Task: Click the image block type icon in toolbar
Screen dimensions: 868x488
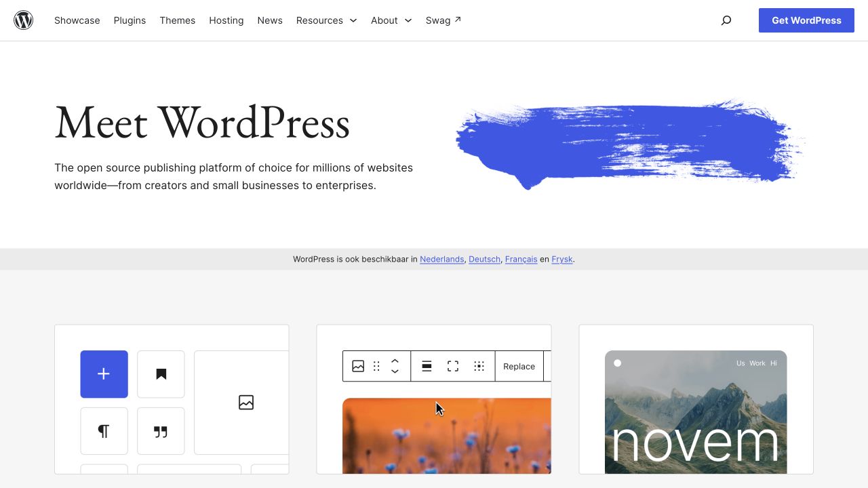Action: [358, 367]
